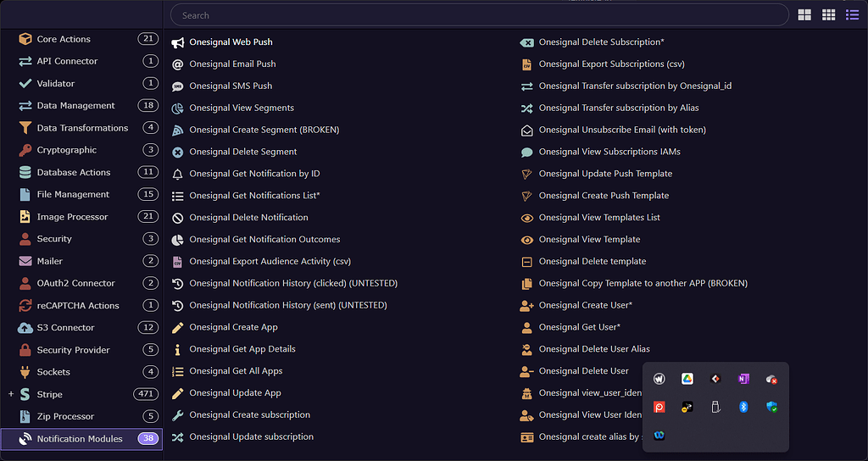Click the bell icon for Get Notification by ID
This screenshot has width=868, height=461.
click(178, 174)
